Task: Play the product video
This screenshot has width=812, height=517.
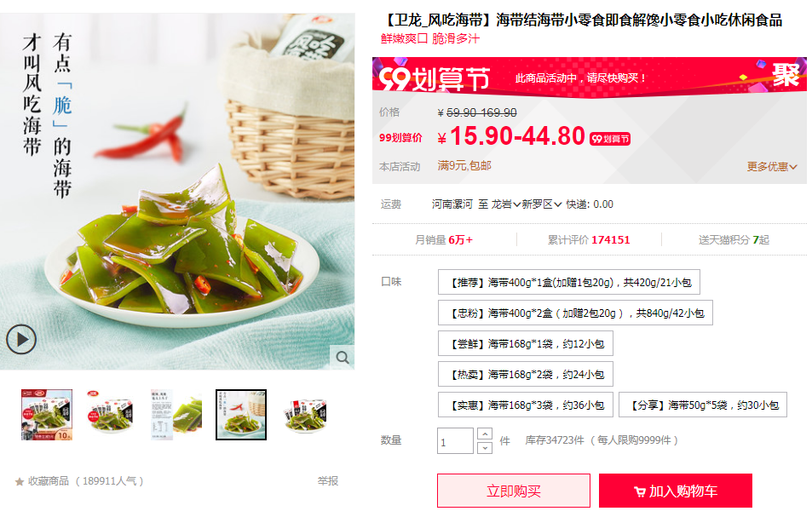Action: tap(21, 339)
